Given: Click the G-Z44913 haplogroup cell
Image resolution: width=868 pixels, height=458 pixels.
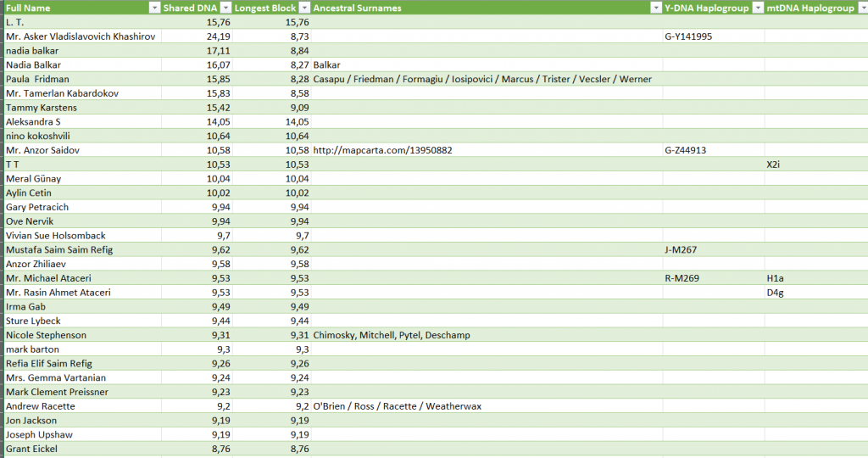Looking at the screenshot, I should tap(690, 150).
